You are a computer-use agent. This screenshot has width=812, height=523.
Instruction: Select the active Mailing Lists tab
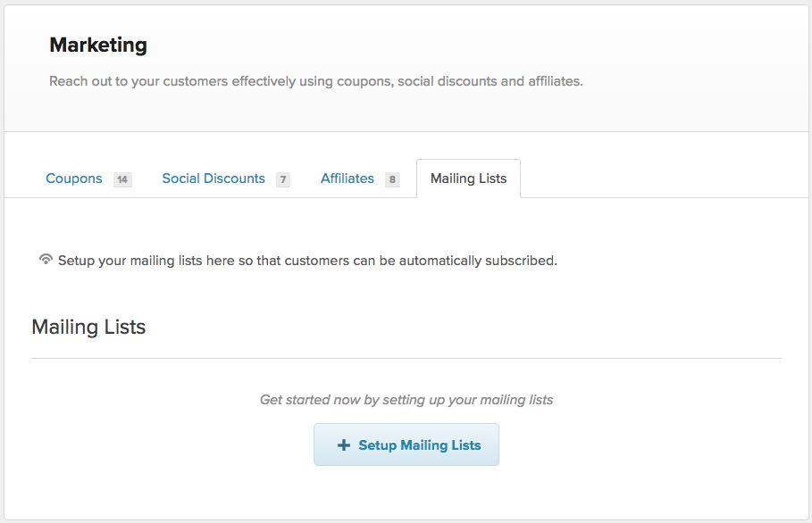point(468,178)
